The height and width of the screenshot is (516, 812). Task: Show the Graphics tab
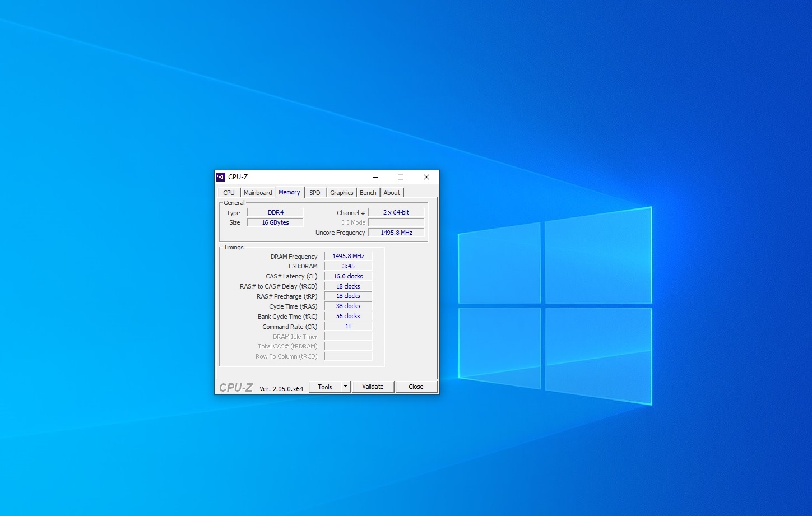[x=341, y=193]
